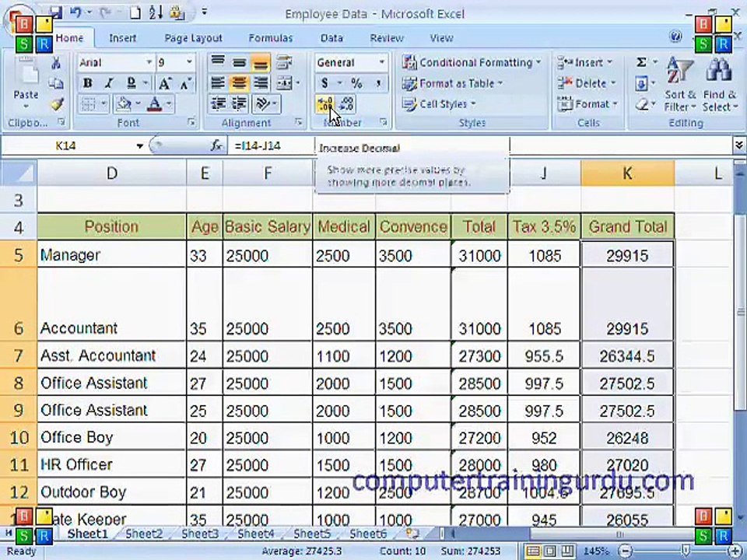Toggle Middle Align vertical alignment
Image resolution: width=747 pixels, height=560 pixels.
pyautogui.click(x=239, y=62)
